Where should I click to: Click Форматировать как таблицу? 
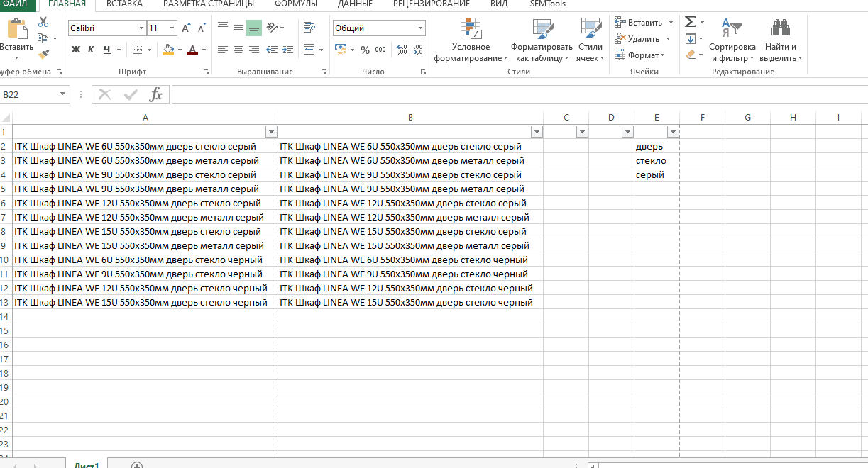click(x=542, y=40)
